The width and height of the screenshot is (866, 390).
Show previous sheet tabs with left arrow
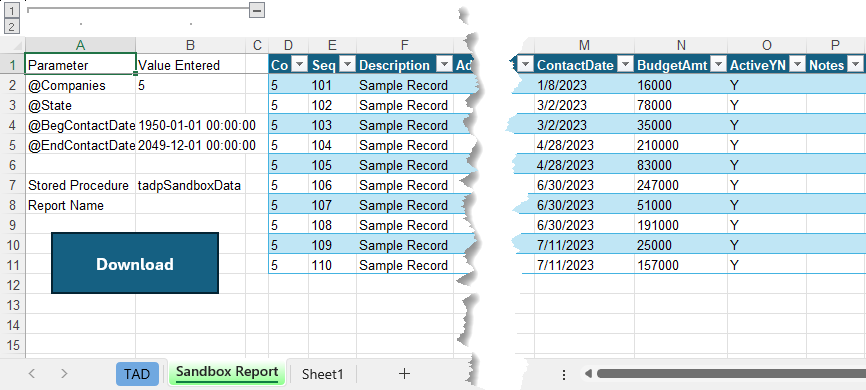pyautogui.click(x=31, y=374)
